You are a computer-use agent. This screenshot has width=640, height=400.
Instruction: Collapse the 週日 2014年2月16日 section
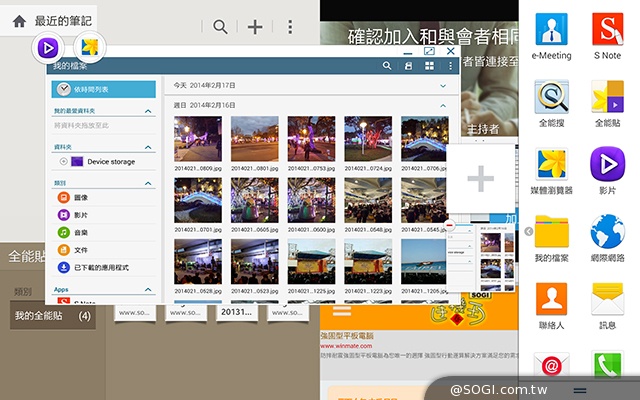click(443, 106)
